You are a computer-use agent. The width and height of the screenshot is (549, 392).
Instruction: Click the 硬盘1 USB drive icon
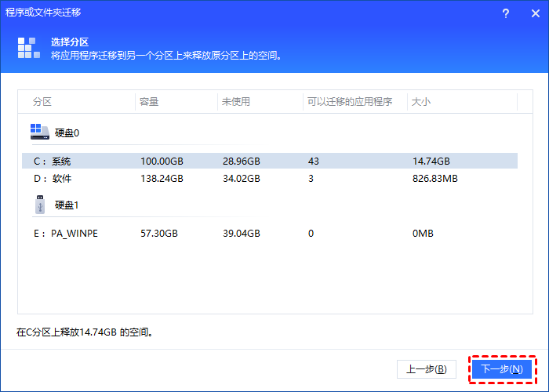click(x=39, y=205)
